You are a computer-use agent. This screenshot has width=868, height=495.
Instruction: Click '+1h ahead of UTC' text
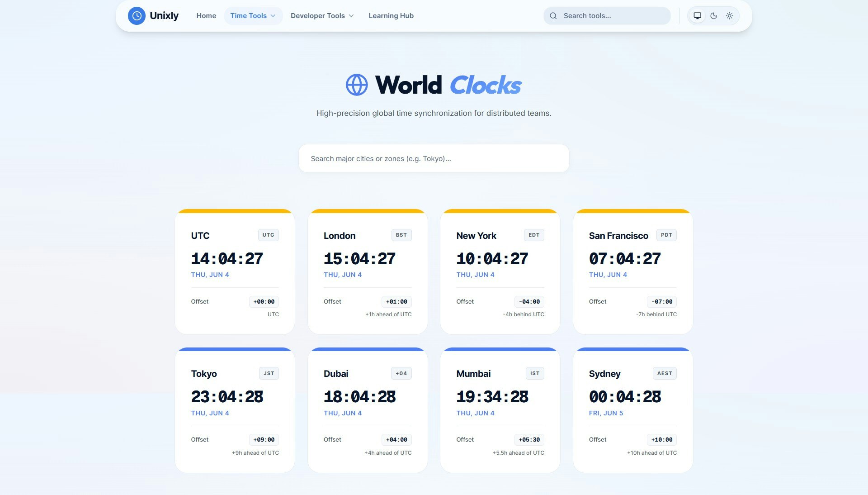(388, 314)
